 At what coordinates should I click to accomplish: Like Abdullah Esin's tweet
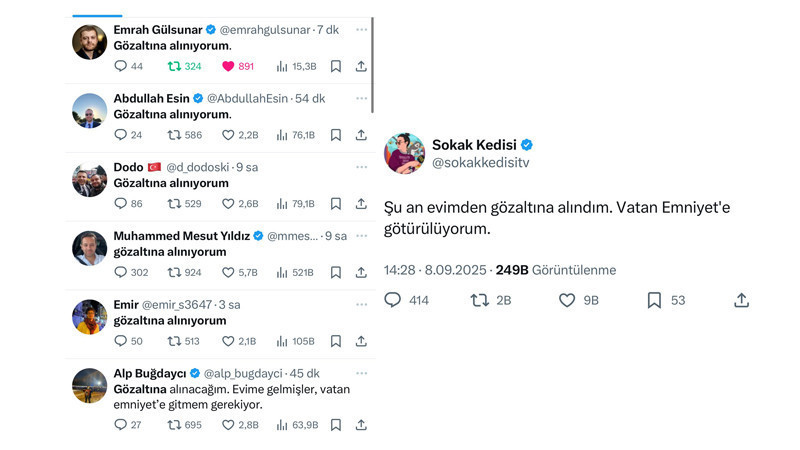point(228,135)
